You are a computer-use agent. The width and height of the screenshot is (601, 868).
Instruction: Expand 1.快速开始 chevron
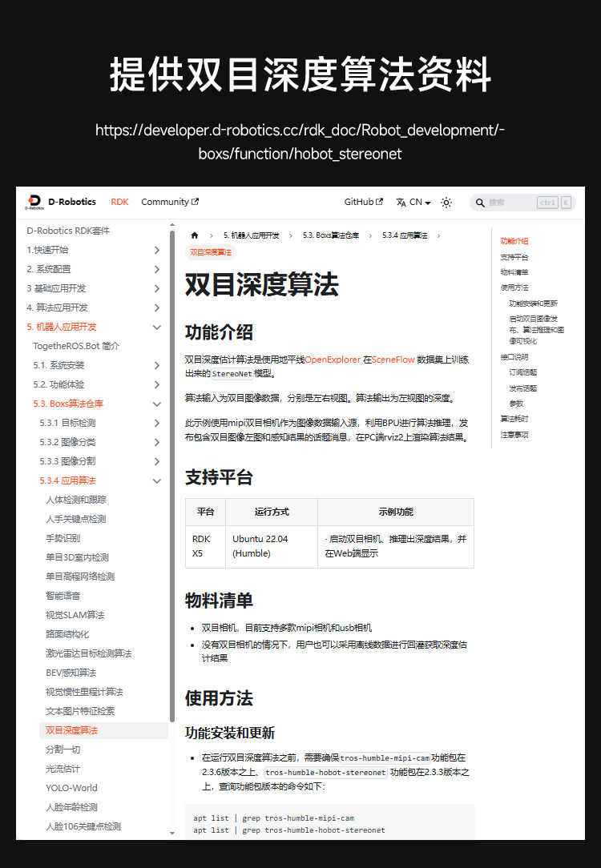[x=157, y=250]
